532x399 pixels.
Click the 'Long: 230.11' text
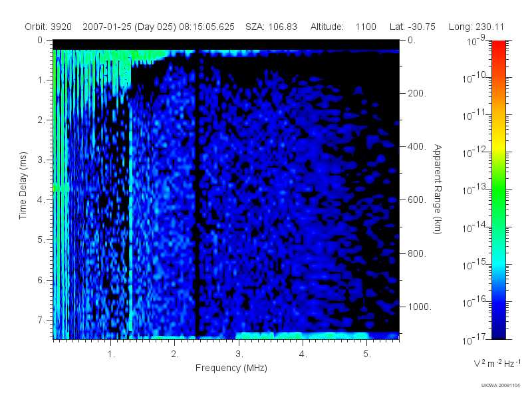(x=476, y=27)
